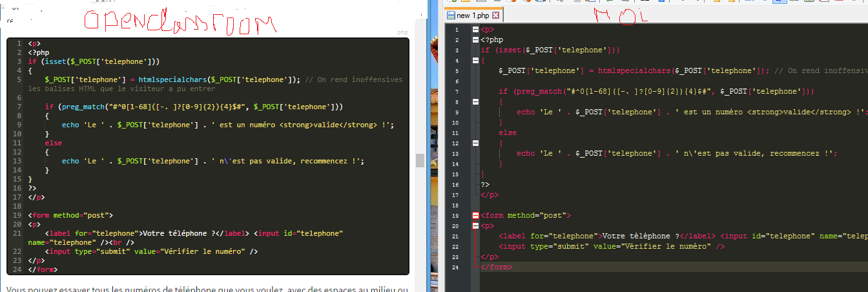The width and height of the screenshot is (868, 292).
Task: Click line number 24 in Notepad++ margin
Action: (456, 267)
